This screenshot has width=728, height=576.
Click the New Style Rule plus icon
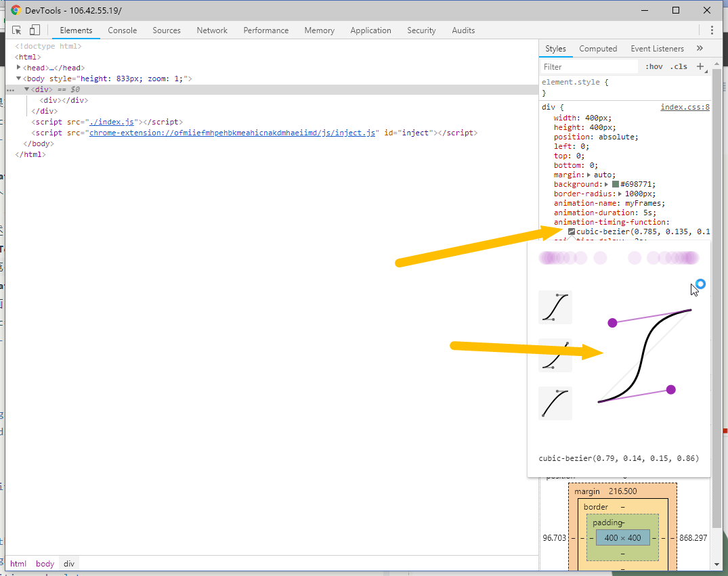point(700,66)
